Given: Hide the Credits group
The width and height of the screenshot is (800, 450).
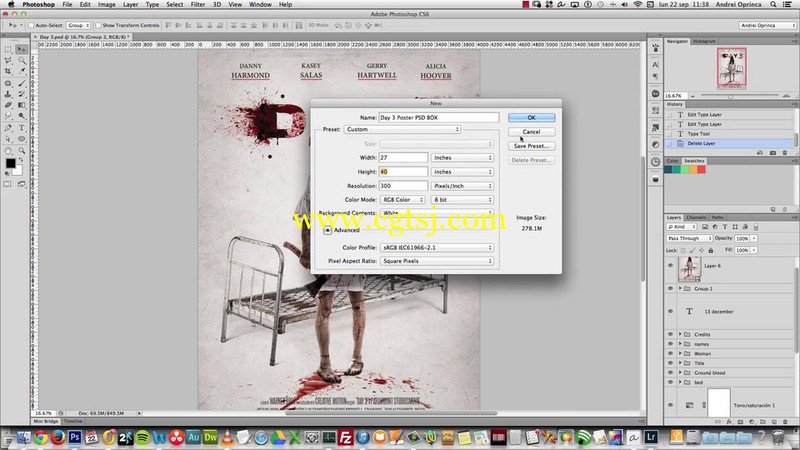Looking at the screenshot, I should [x=670, y=334].
